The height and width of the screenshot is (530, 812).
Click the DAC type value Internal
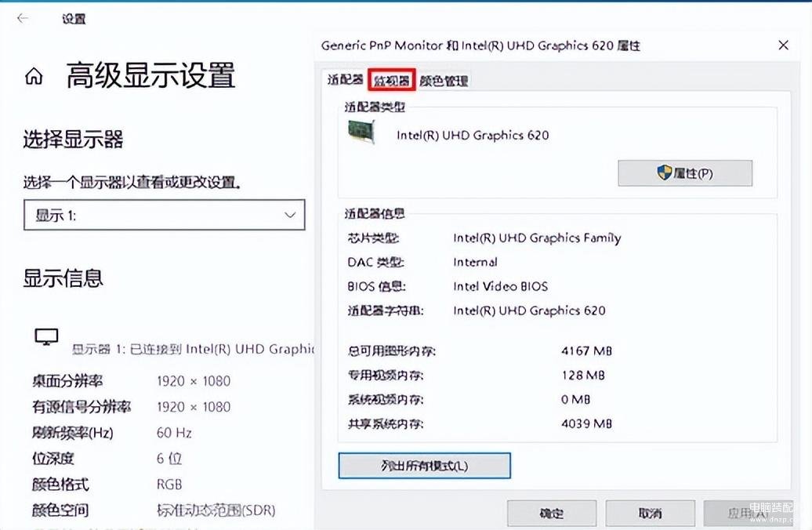476,262
